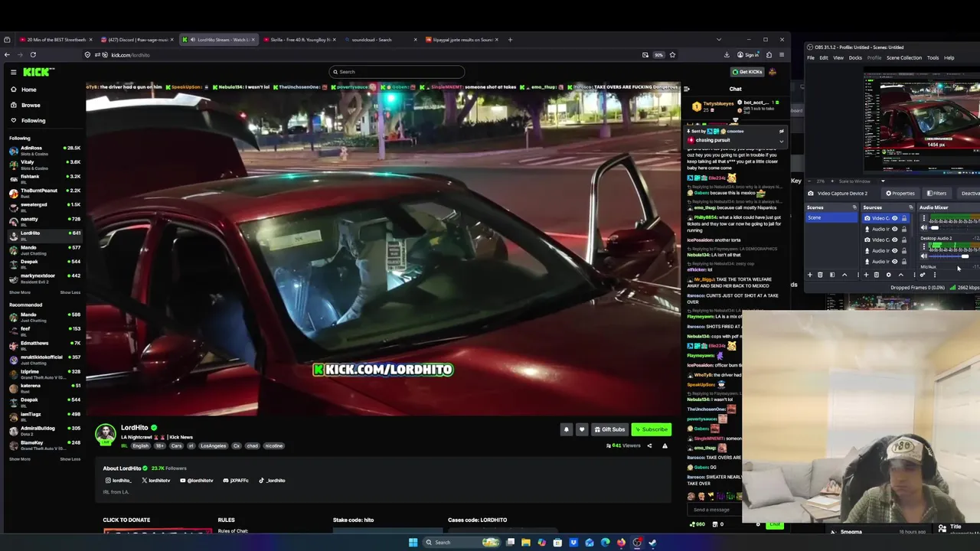Open the AdinRoss channel in the sidebar
Image resolution: width=980 pixels, height=551 pixels.
coord(44,149)
